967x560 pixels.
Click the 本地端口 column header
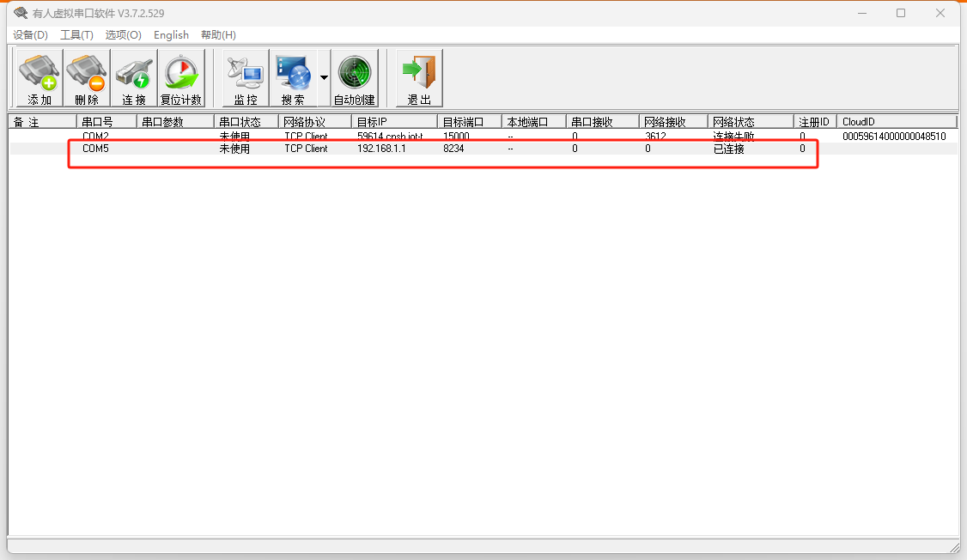tap(533, 121)
